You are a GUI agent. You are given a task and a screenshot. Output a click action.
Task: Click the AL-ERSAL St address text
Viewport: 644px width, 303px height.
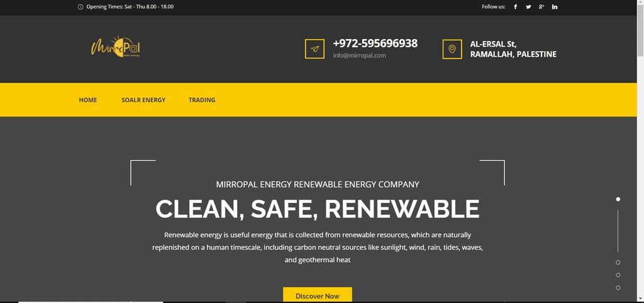[x=493, y=44]
